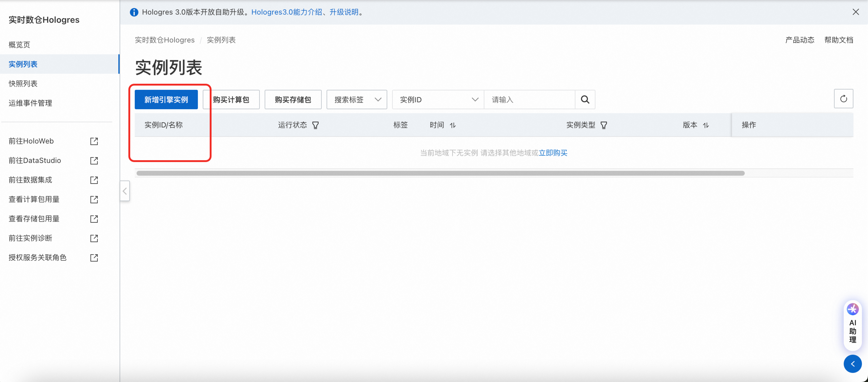Click external link icon beside 查看计算包用量
Image resolution: width=868 pixels, height=382 pixels.
click(x=94, y=199)
